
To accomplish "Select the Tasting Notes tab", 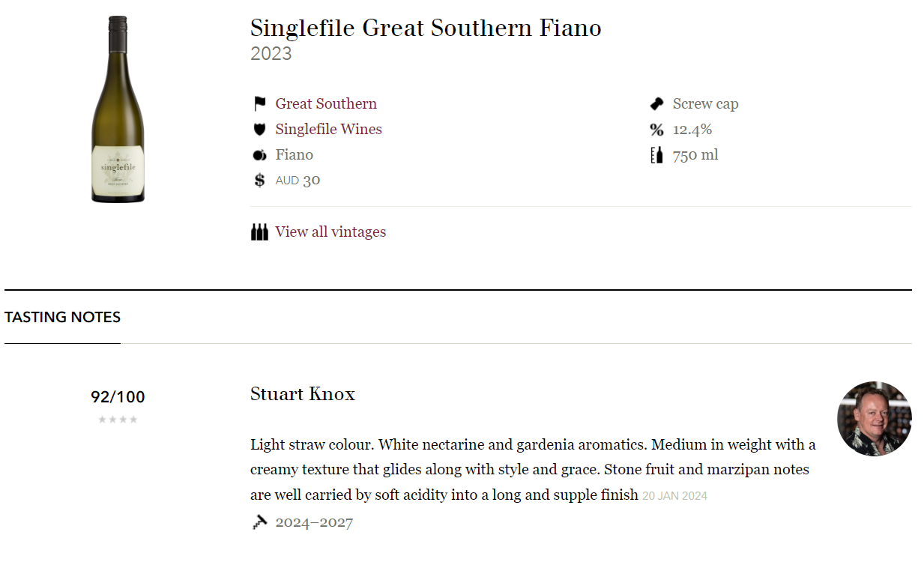I will point(62,317).
